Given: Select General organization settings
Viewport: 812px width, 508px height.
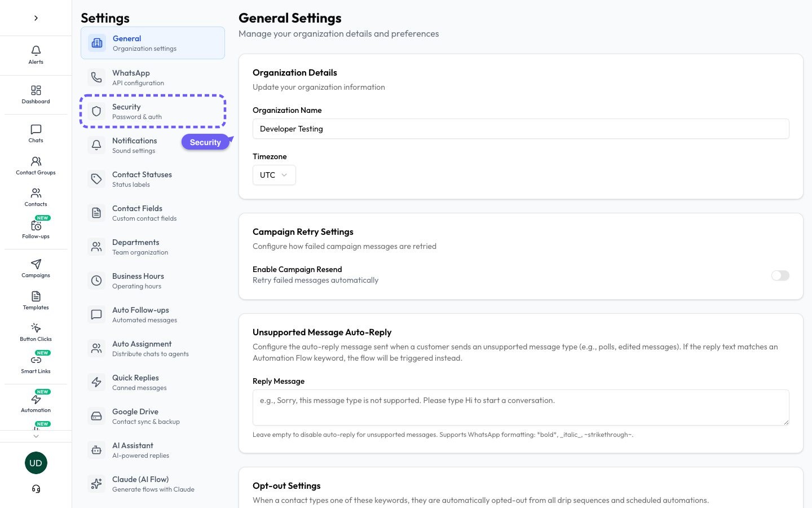Looking at the screenshot, I should coord(153,43).
